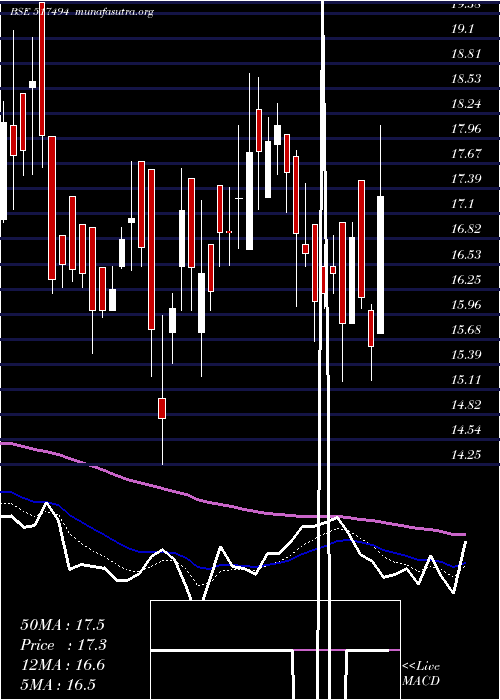
Task: Select the 18.53 price axis label
Action: (466, 79)
